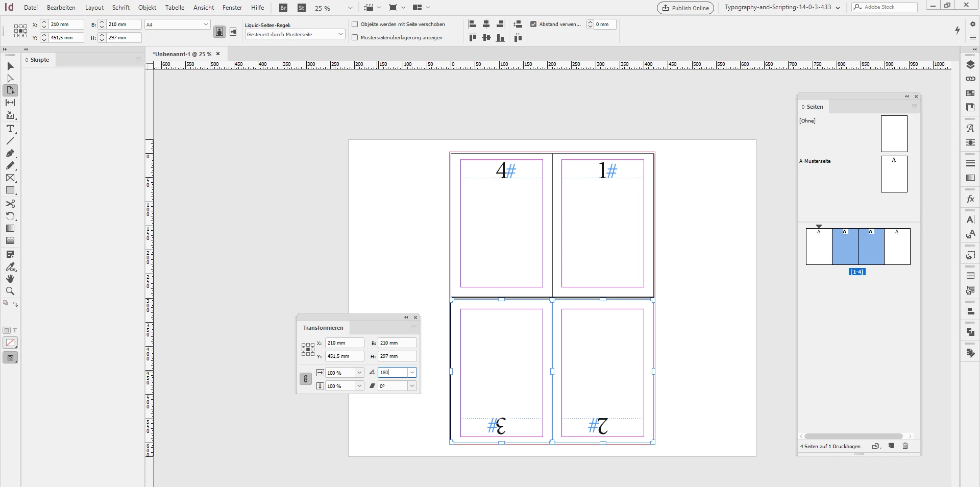Select the Gradient Feather tool
This screenshot has width=980, height=487.
tap(10, 240)
